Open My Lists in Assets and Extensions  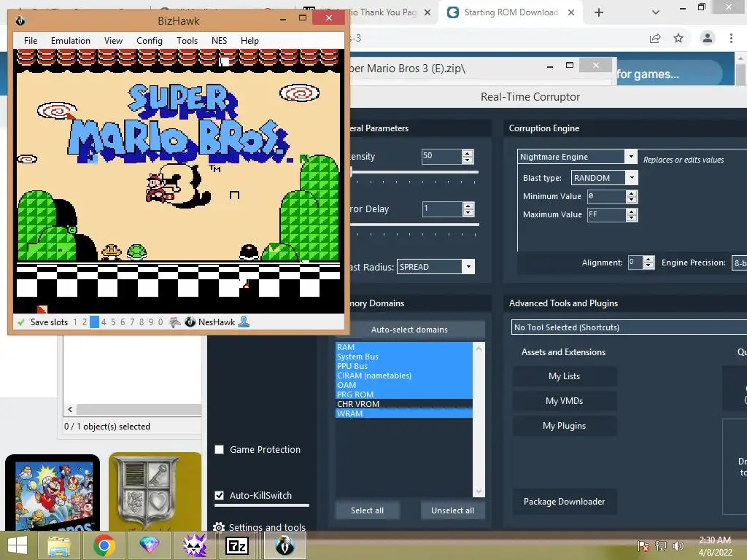coord(565,376)
